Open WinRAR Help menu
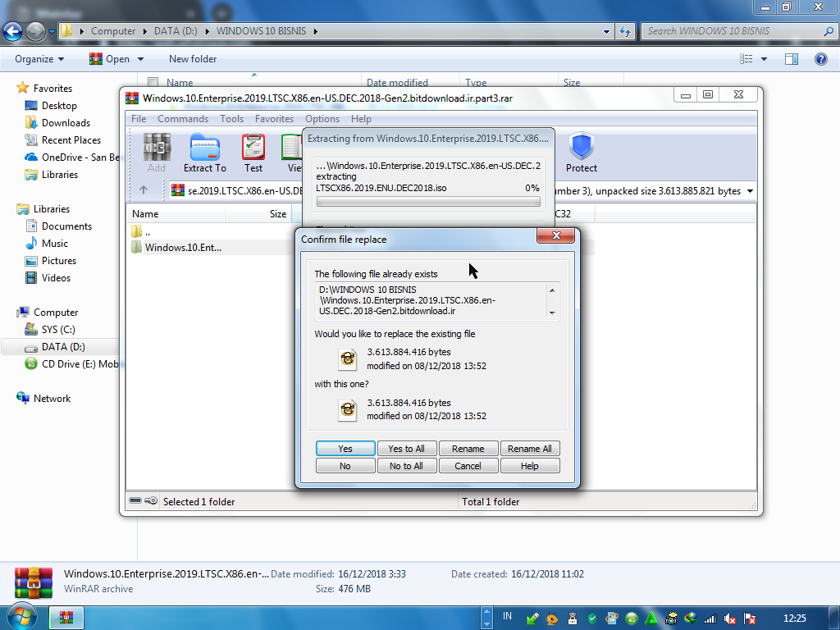 (361, 119)
